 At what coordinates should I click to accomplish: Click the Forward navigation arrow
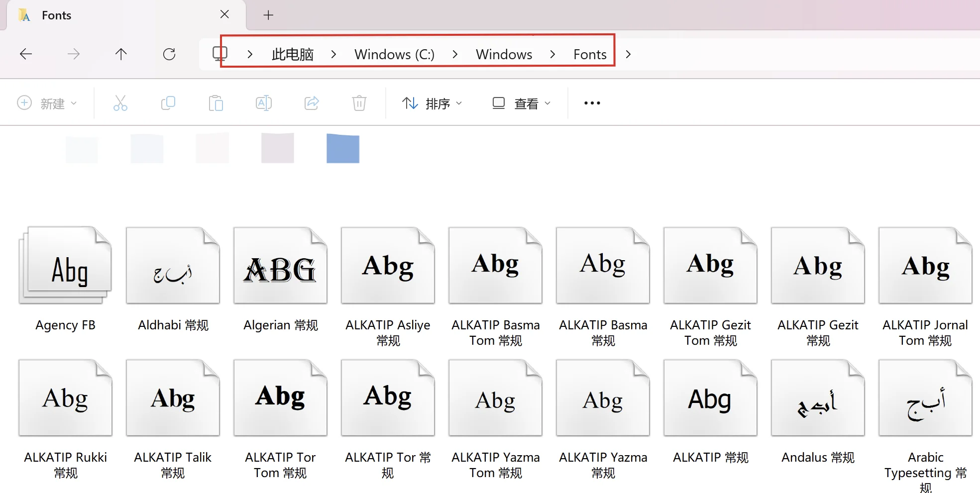pyautogui.click(x=73, y=54)
